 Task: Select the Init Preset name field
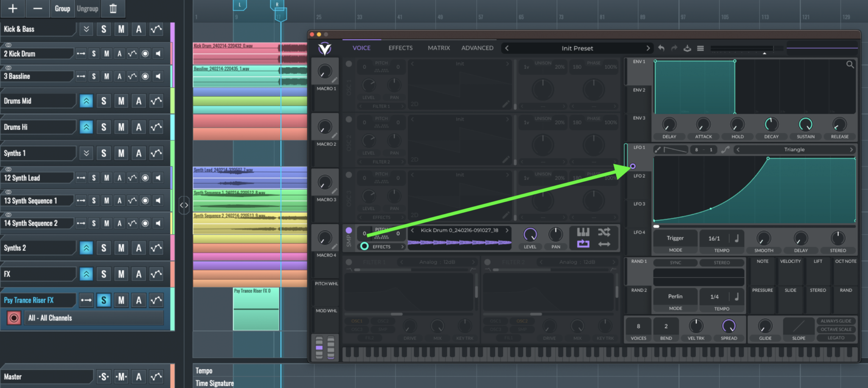(x=577, y=48)
